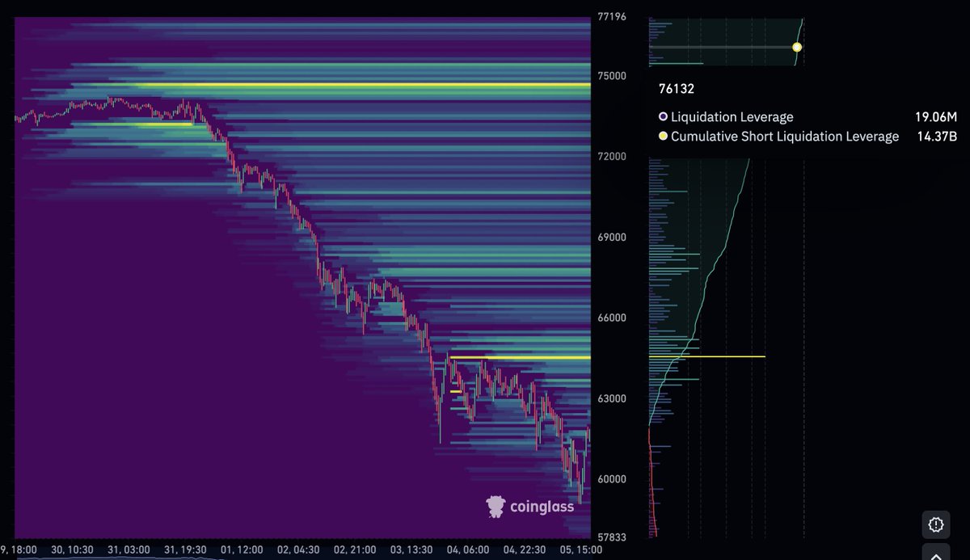This screenshot has width=970, height=560.
Task: Click the 66000 price axis label
Action: click(x=612, y=318)
